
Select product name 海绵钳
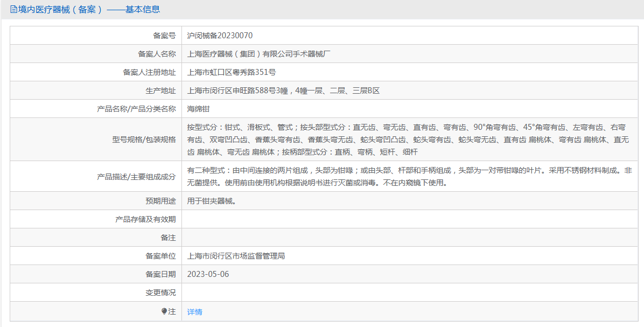(x=198, y=109)
